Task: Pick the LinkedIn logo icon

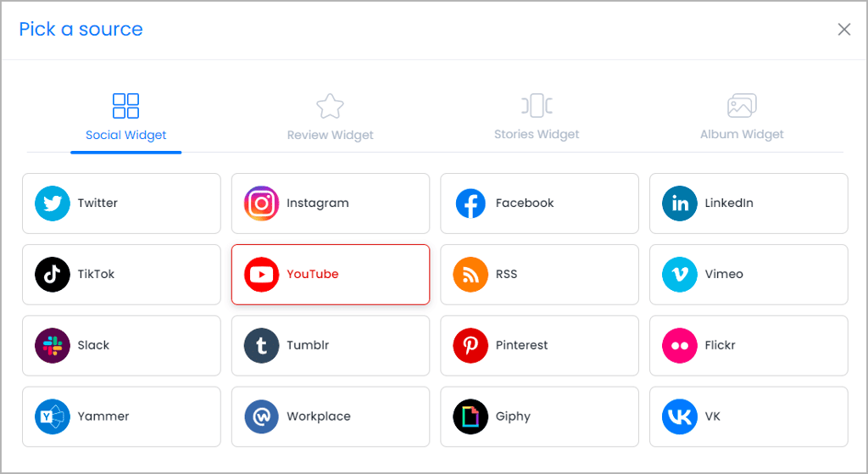Action: [x=679, y=204]
